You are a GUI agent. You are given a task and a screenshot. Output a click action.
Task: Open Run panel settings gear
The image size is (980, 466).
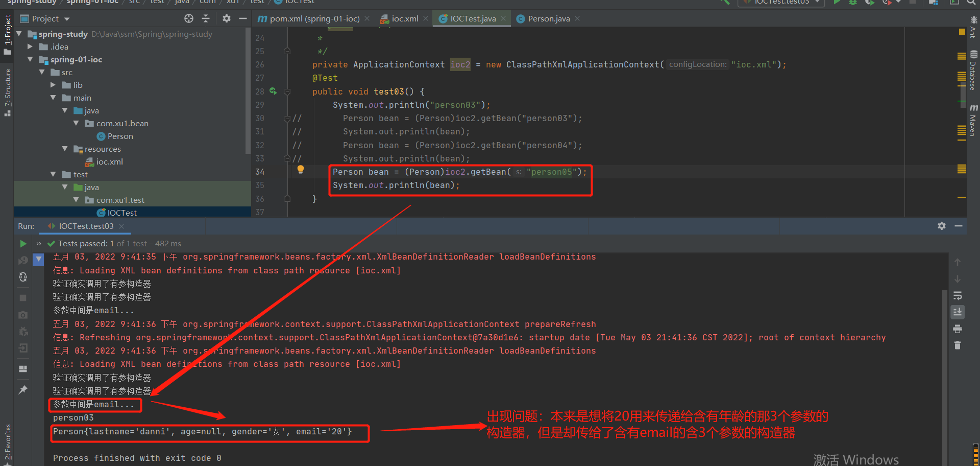[942, 226]
